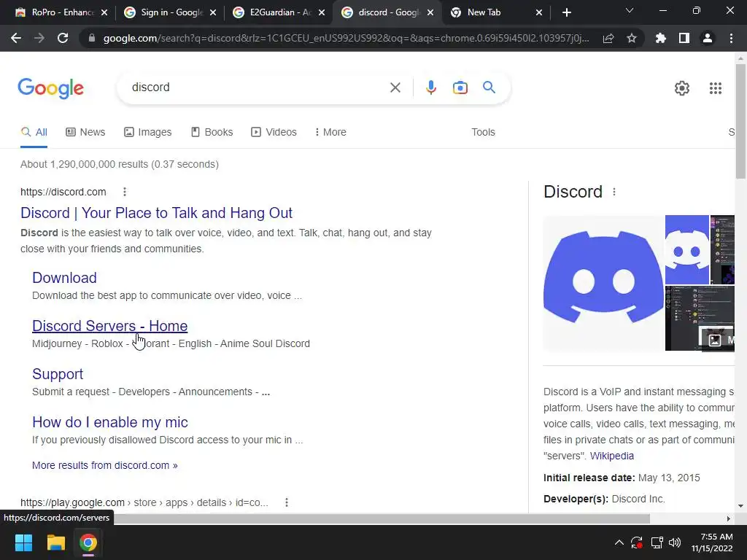Open the Chrome extensions puzzle icon
Viewport: 747px width, 560px height.
660,38
